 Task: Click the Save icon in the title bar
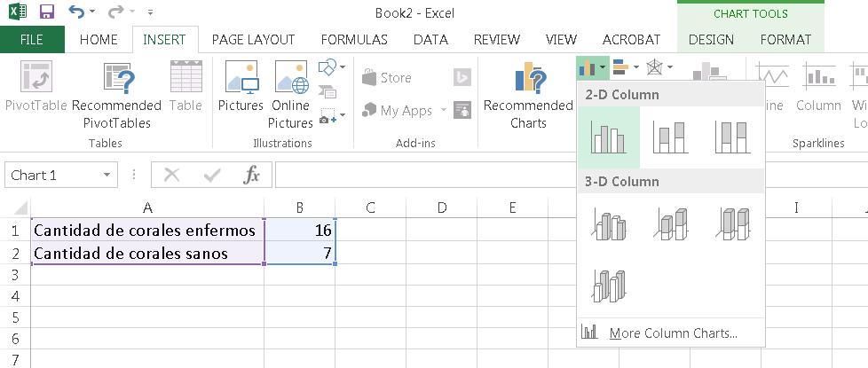(x=47, y=12)
